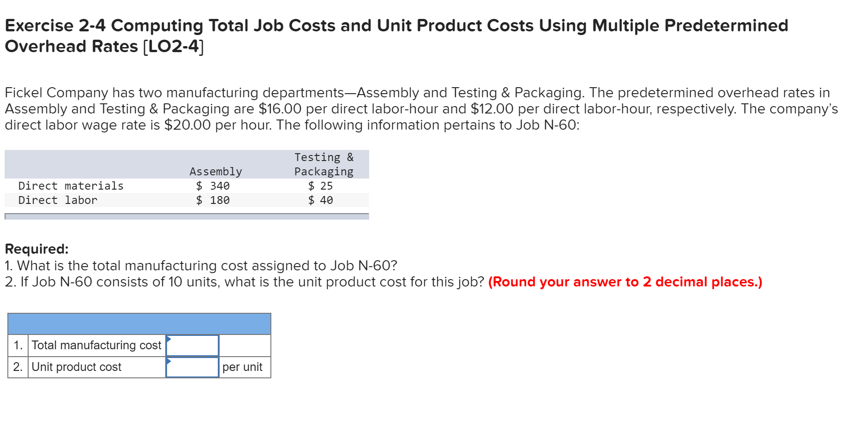
Task: Click the Total manufacturing cost input box
Action: [192, 345]
